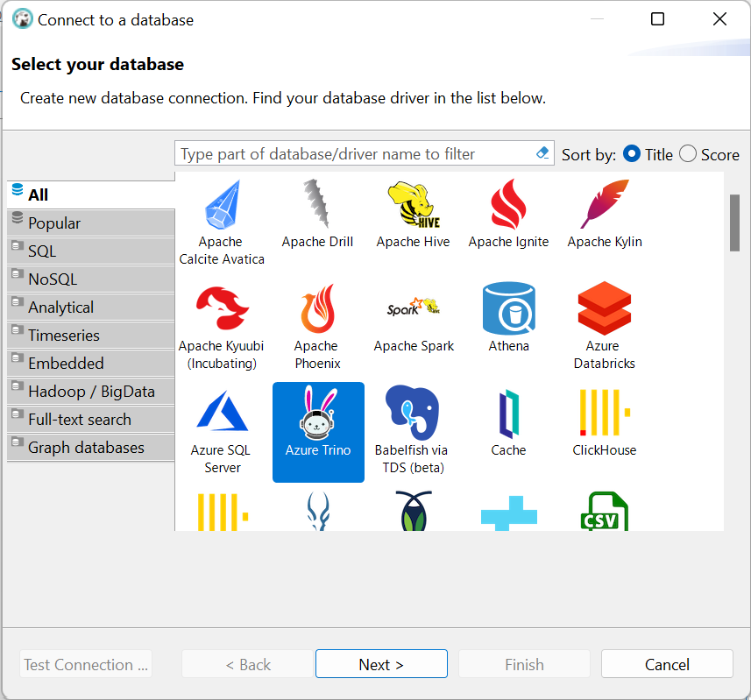Sort drivers by Title radio button
Image resolution: width=751 pixels, height=700 pixels.
tap(632, 154)
